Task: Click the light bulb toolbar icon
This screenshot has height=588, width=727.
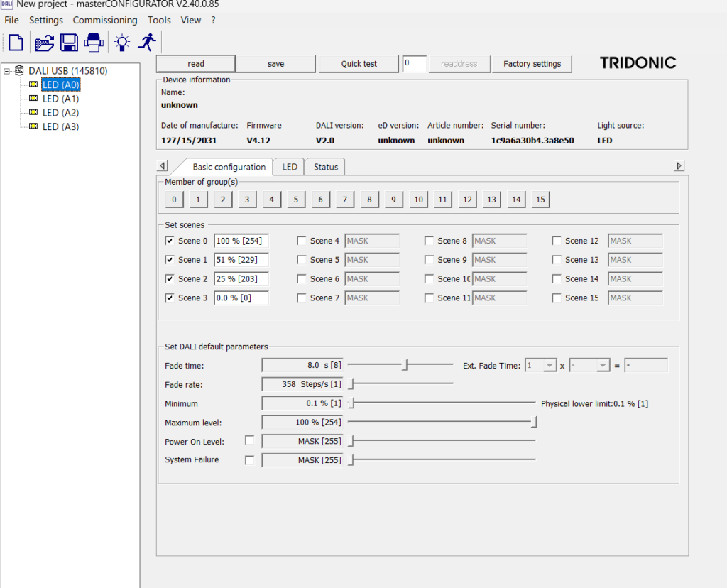Action: 122,43
